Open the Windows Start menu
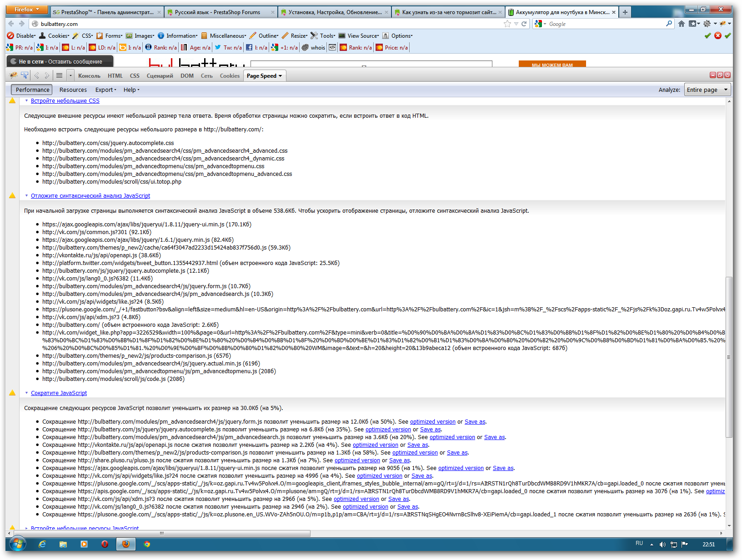This screenshot has height=560, width=742. tap(18, 544)
